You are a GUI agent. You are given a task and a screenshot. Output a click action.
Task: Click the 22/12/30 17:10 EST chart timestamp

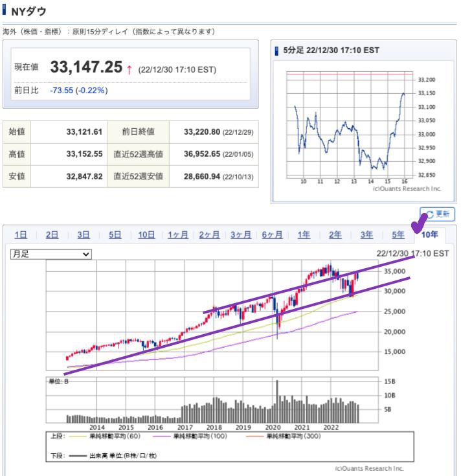412,253
